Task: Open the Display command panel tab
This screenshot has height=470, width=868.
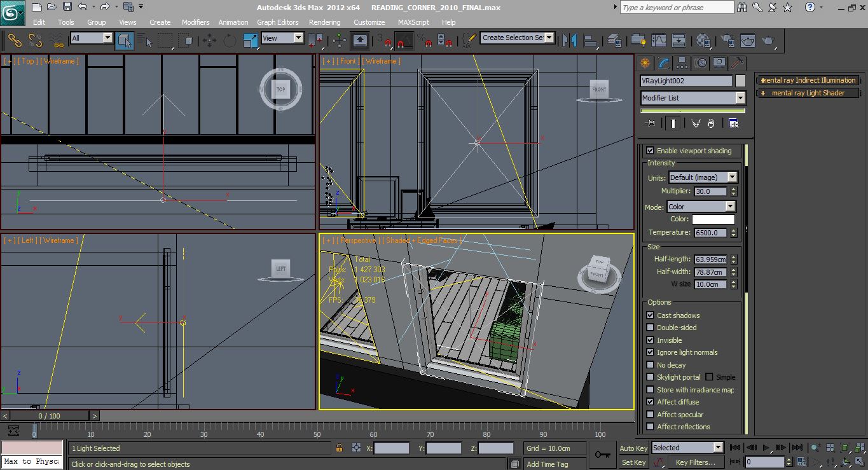Action: pyautogui.click(x=719, y=63)
